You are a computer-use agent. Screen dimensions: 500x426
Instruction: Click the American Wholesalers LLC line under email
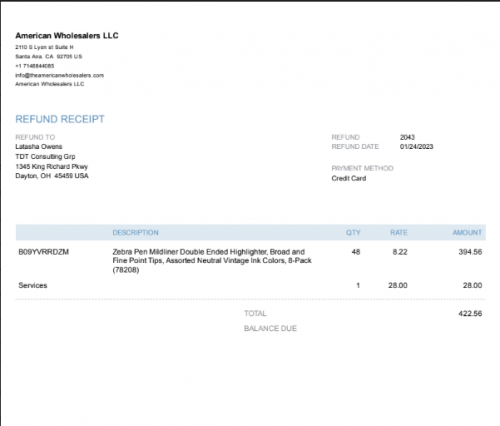tap(50, 84)
